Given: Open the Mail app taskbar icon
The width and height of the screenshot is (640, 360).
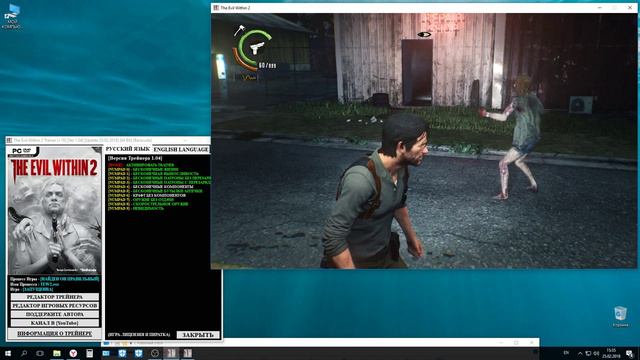Looking at the screenshot, I should pos(106,353).
